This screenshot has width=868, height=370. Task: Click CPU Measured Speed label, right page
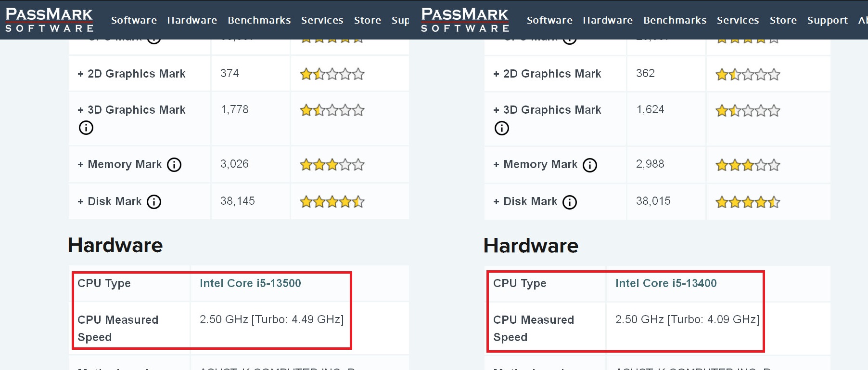coord(534,329)
